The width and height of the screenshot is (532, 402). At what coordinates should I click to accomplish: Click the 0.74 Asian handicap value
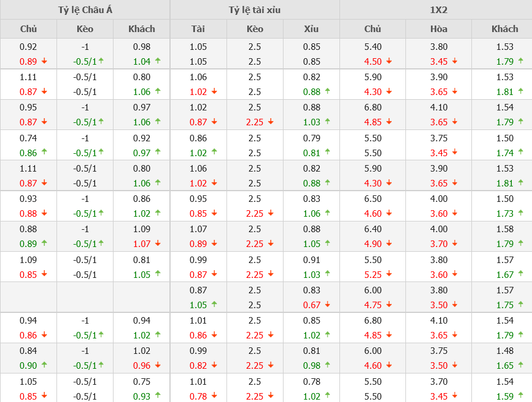(28, 137)
